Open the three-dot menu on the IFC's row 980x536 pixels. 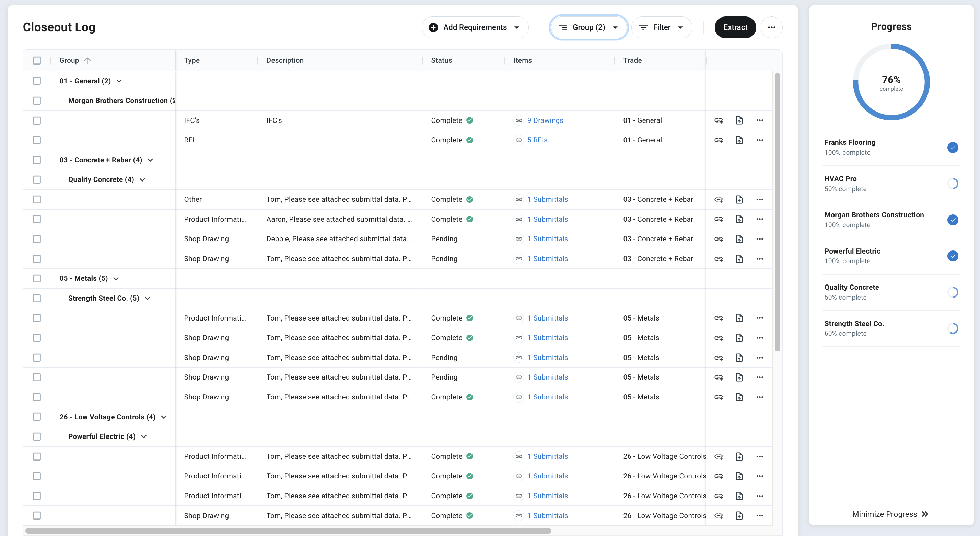759,120
